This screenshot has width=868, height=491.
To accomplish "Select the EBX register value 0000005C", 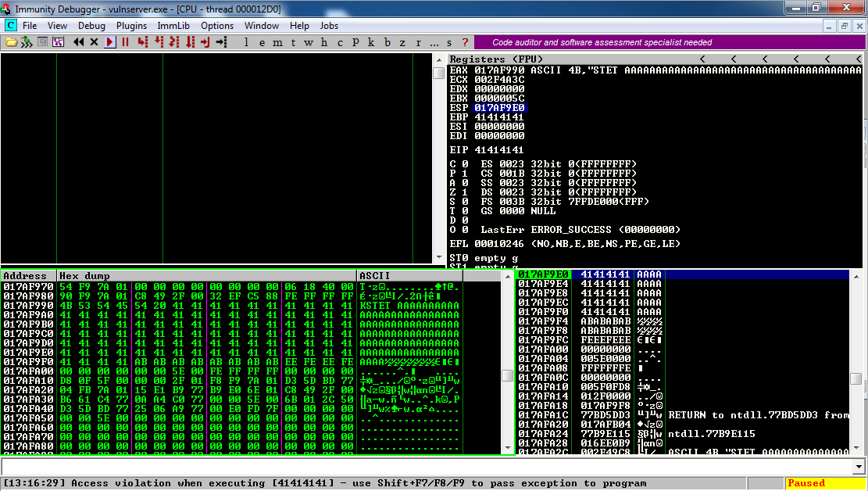I will (498, 98).
